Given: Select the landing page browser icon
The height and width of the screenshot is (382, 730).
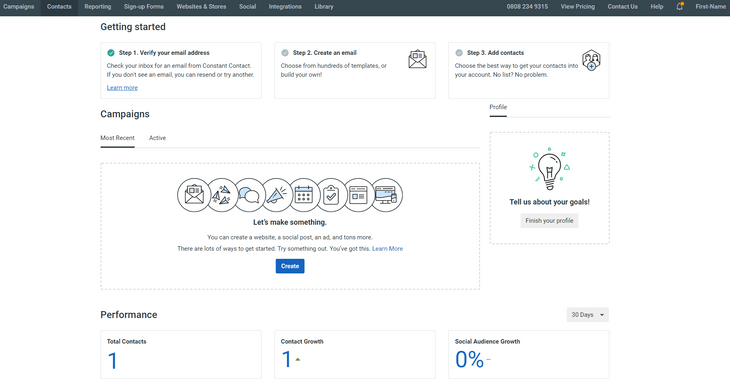Looking at the screenshot, I should pyautogui.click(x=358, y=195).
